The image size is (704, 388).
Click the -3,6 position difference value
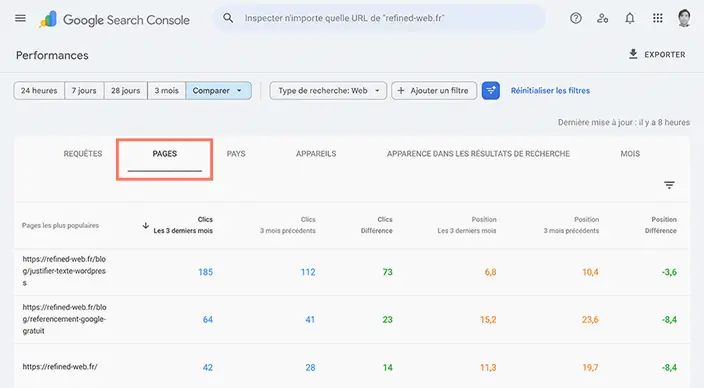click(x=669, y=272)
